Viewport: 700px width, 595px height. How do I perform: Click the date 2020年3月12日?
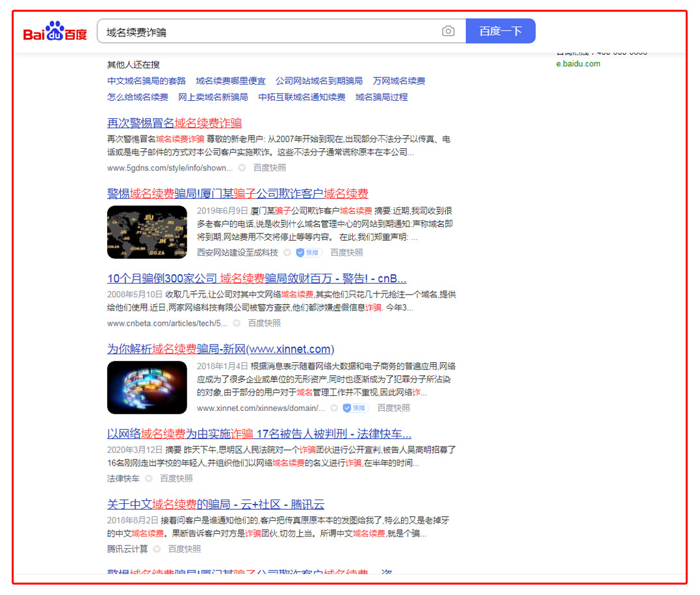coord(135,450)
